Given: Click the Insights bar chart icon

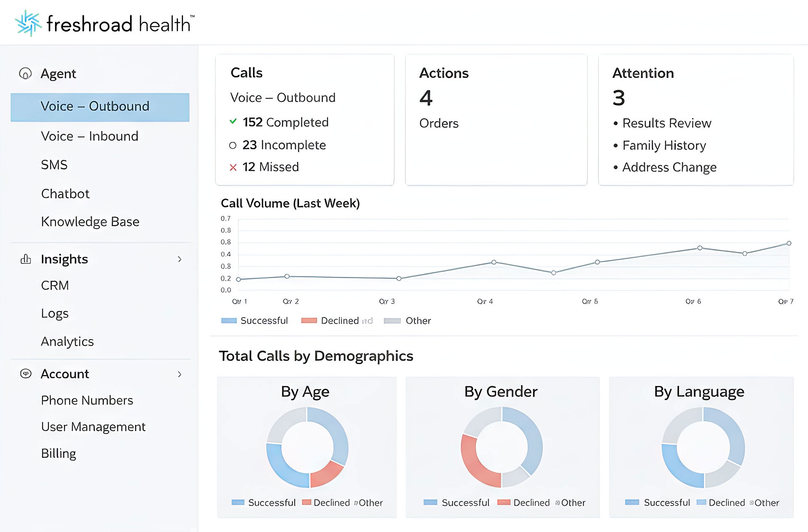Looking at the screenshot, I should pos(26,259).
